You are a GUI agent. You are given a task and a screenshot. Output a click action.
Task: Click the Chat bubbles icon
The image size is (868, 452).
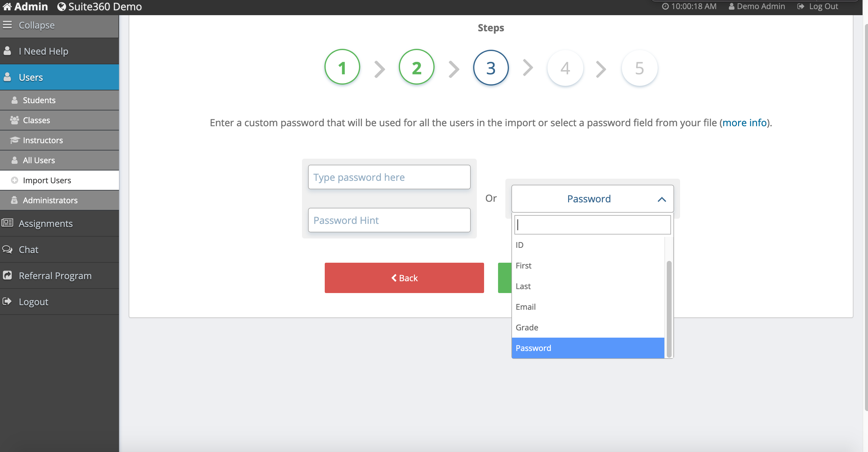pyautogui.click(x=7, y=250)
